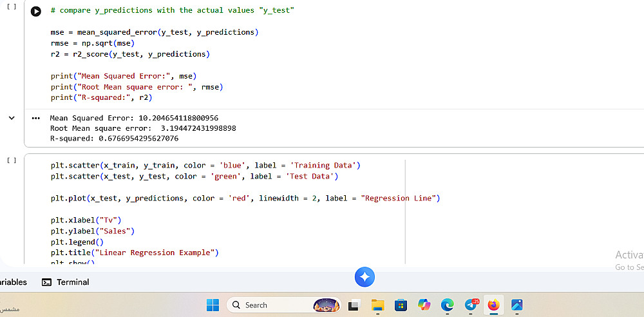Click the comment line about y_predictions
The image size is (644, 317).
click(173, 10)
